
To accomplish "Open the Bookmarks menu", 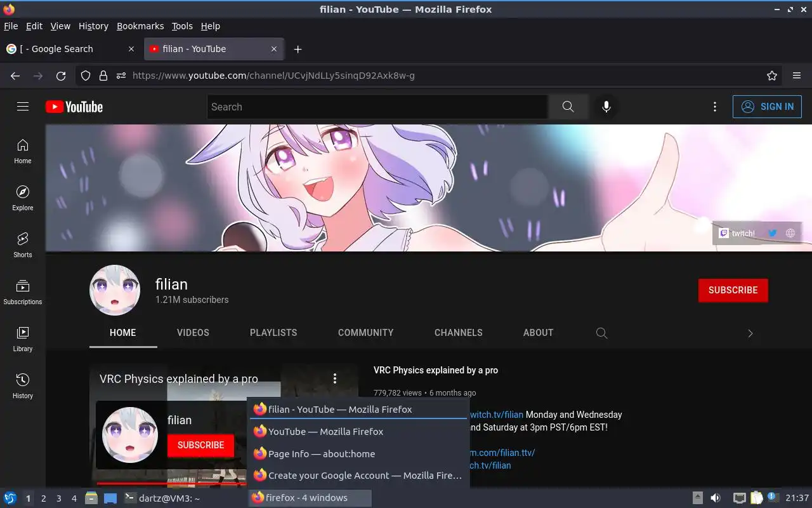I will point(140,26).
